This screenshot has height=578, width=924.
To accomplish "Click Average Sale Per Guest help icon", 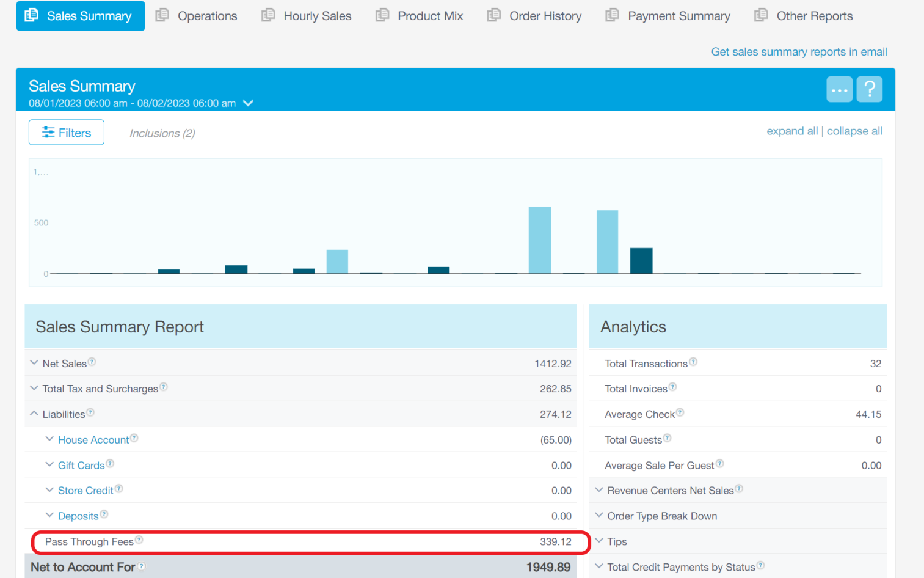I will coord(719,464).
